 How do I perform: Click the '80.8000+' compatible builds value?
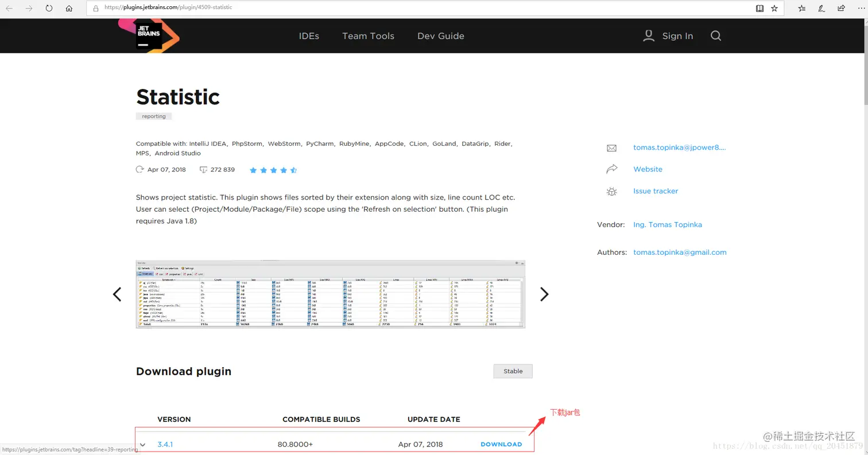pos(295,444)
